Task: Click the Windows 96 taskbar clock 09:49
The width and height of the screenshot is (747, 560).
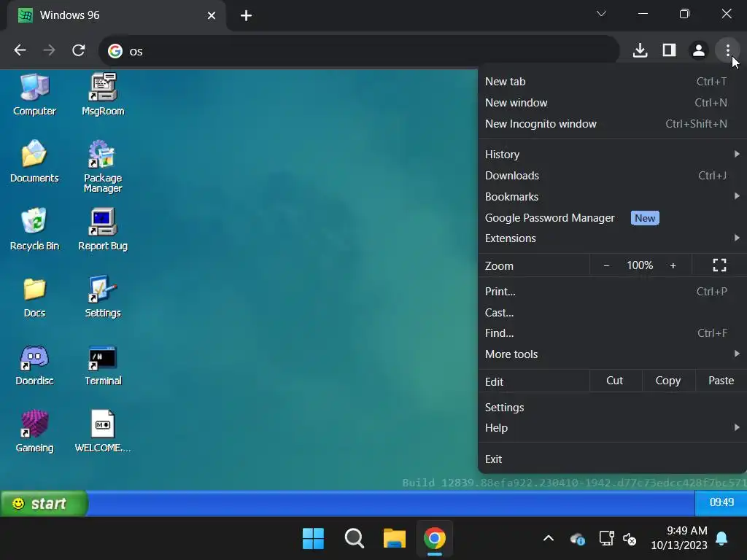Action: pyautogui.click(x=721, y=503)
